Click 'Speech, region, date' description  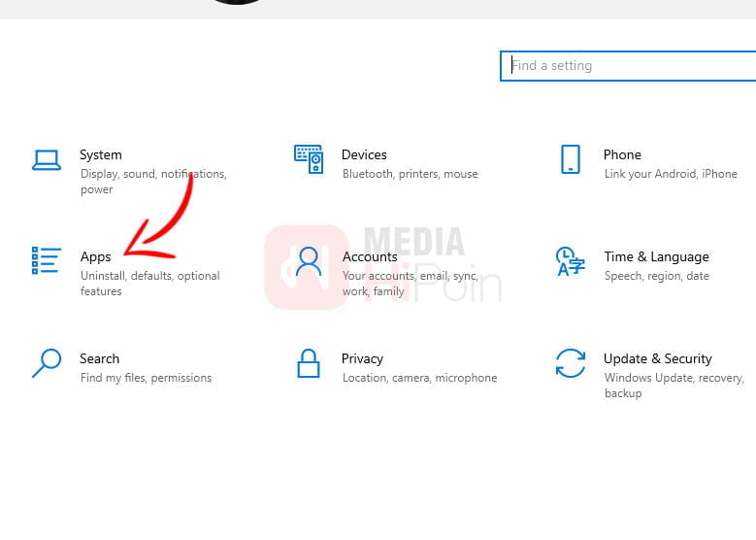coord(657,276)
